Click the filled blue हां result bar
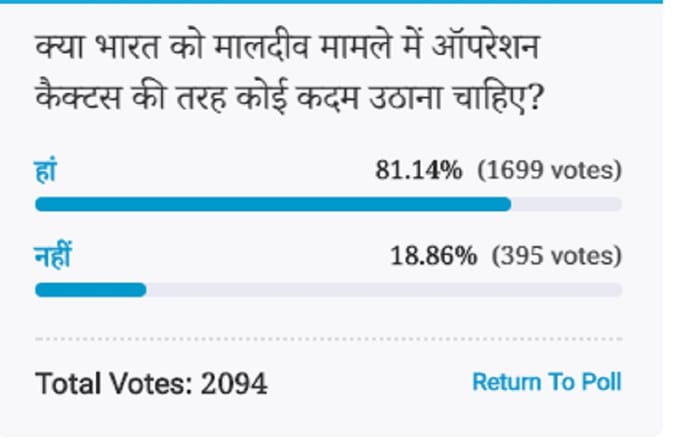The height and width of the screenshot is (443, 674). pos(272,205)
